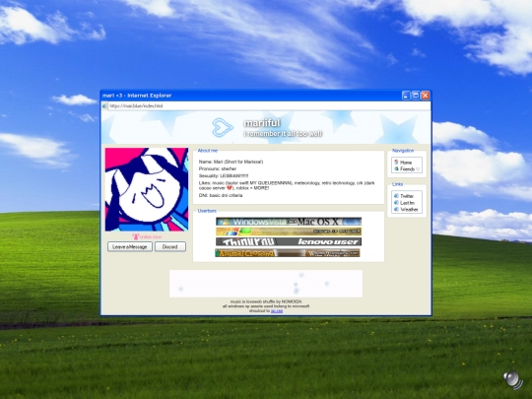Click the Navigation section heading
The width and height of the screenshot is (532, 399).
point(403,151)
